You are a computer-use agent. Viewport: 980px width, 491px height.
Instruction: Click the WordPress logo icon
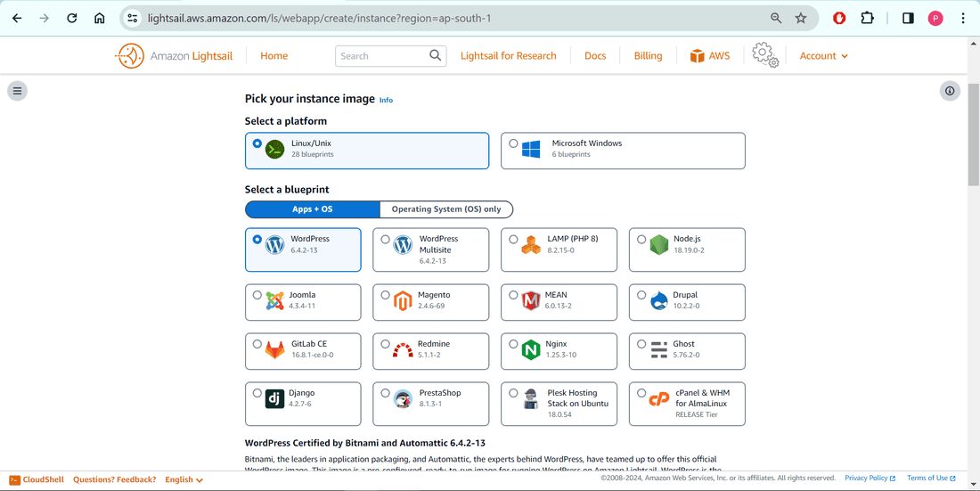[275, 244]
